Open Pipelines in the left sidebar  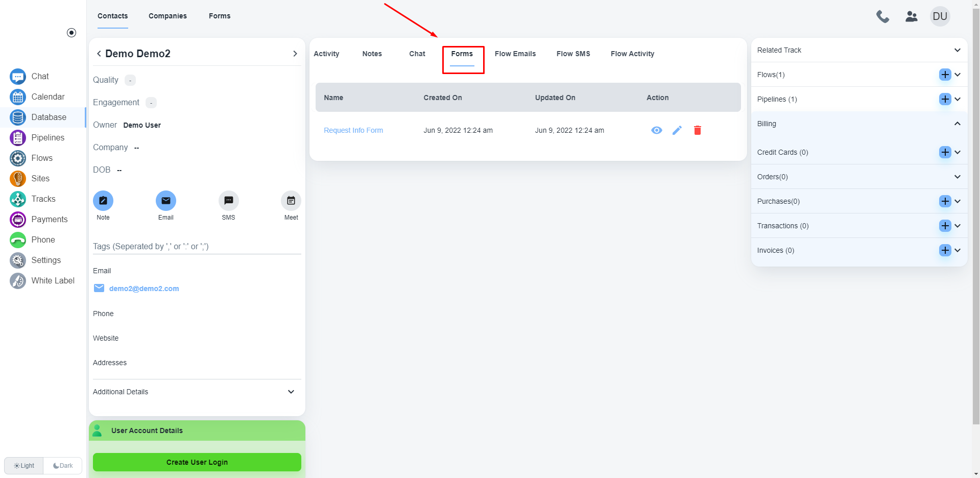click(x=47, y=137)
